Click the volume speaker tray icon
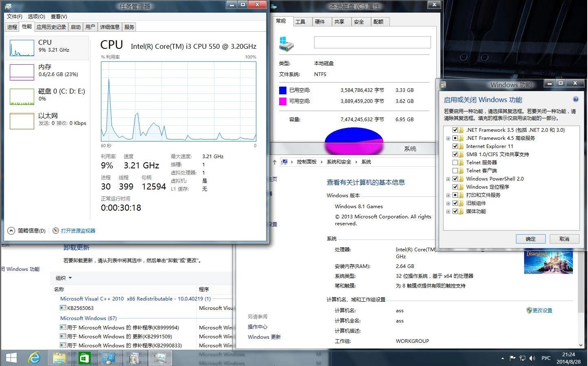The width and height of the screenshot is (588, 366). (532, 358)
